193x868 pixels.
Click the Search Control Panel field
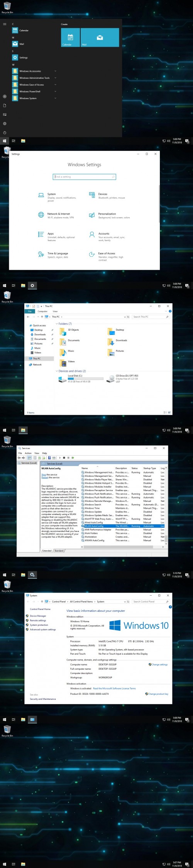click(x=151, y=601)
